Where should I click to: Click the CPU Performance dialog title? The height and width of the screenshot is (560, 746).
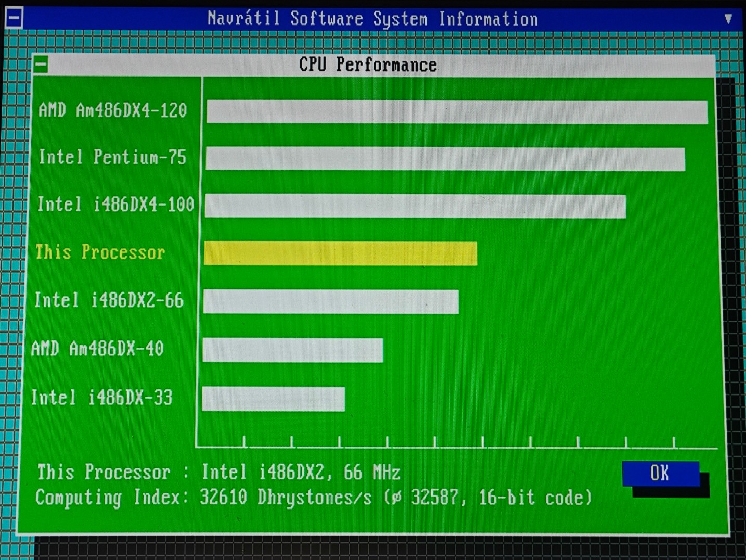pyautogui.click(x=368, y=65)
